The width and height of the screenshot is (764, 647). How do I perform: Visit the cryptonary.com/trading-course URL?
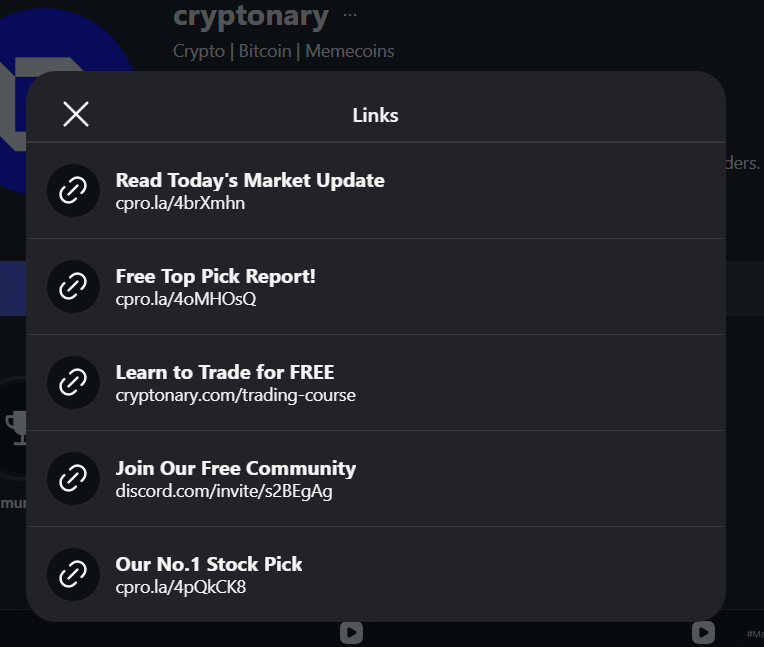235,395
